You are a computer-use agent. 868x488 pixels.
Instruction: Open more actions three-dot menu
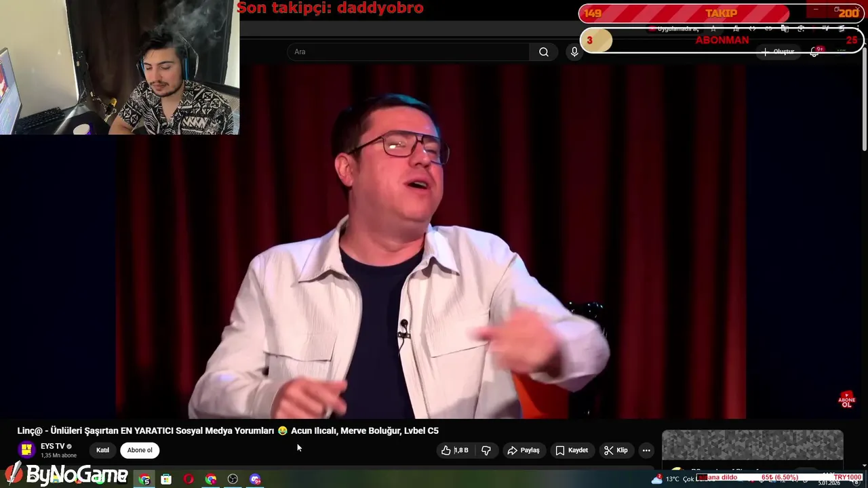pyautogui.click(x=646, y=450)
